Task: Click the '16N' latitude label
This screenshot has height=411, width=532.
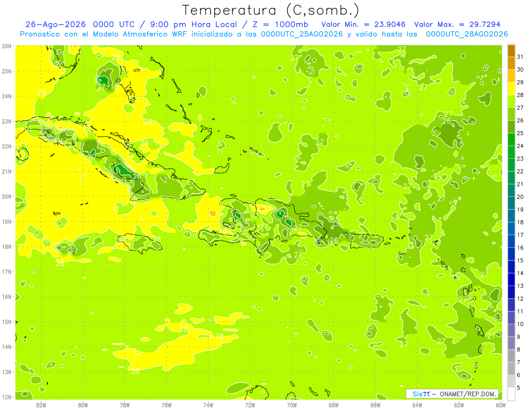Action: (x=7, y=297)
